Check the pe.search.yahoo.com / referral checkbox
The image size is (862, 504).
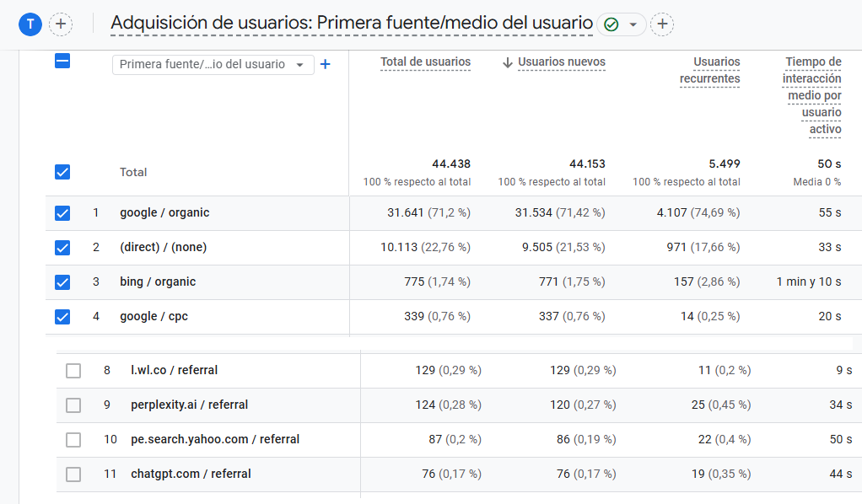[x=73, y=439]
